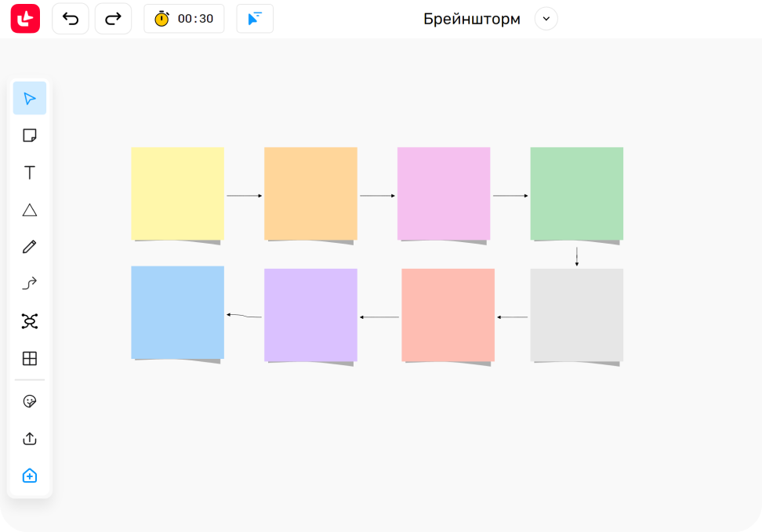This screenshot has width=762, height=532.
Task: Select the green sticky note
Action: click(576, 193)
